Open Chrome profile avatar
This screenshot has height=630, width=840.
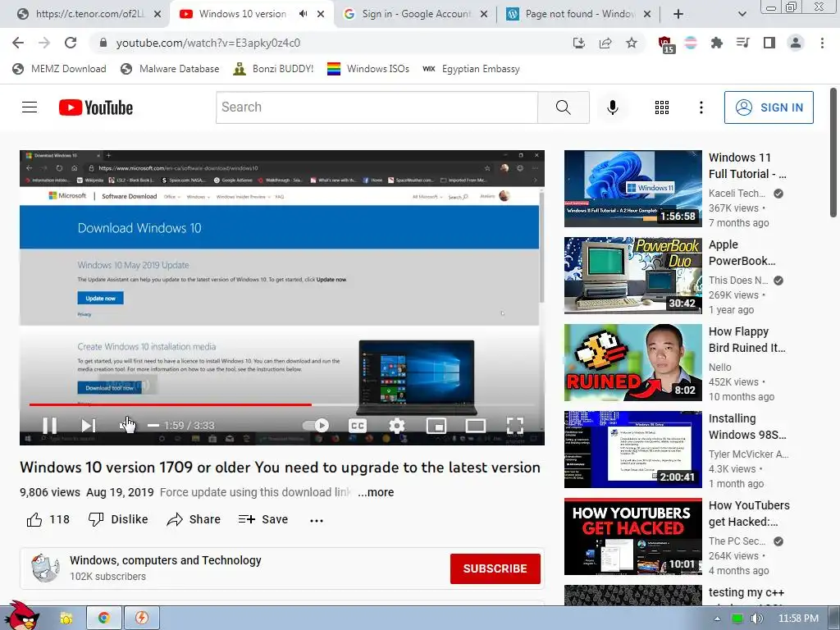click(796, 43)
